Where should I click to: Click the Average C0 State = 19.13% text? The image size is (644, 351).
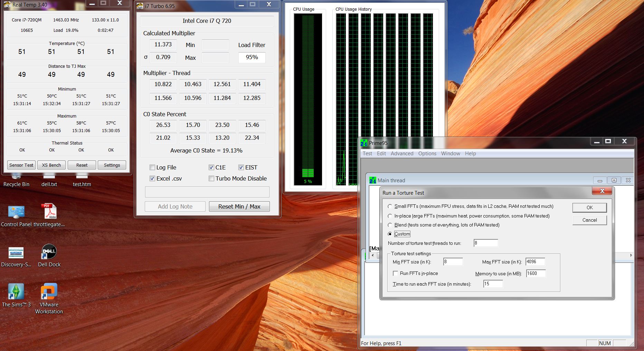tap(206, 150)
